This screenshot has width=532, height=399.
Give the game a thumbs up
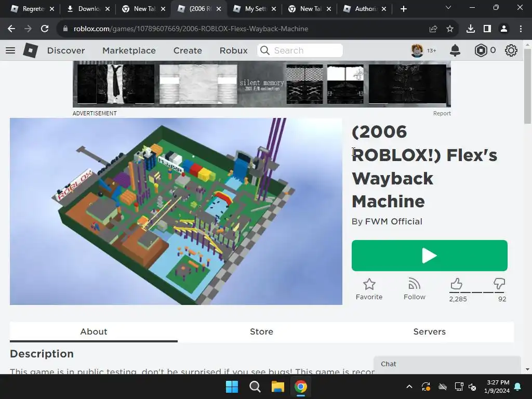click(x=456, y=284)
